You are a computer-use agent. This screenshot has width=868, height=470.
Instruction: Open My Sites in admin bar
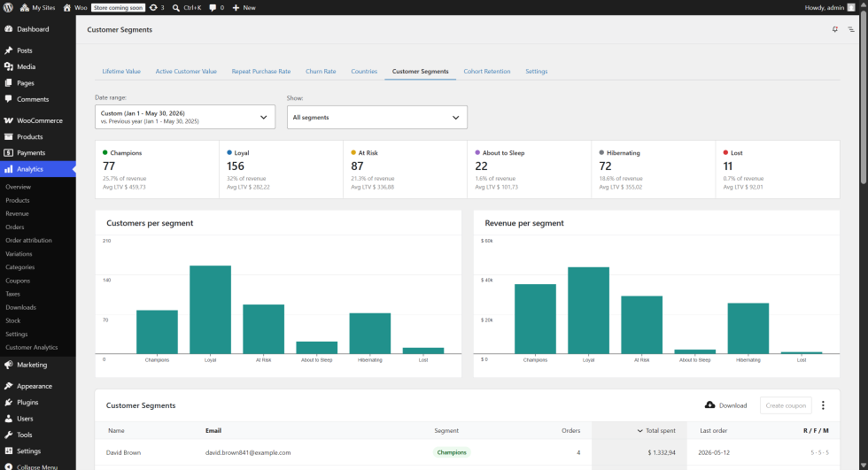pyautogui.click(x=37, y=8)
